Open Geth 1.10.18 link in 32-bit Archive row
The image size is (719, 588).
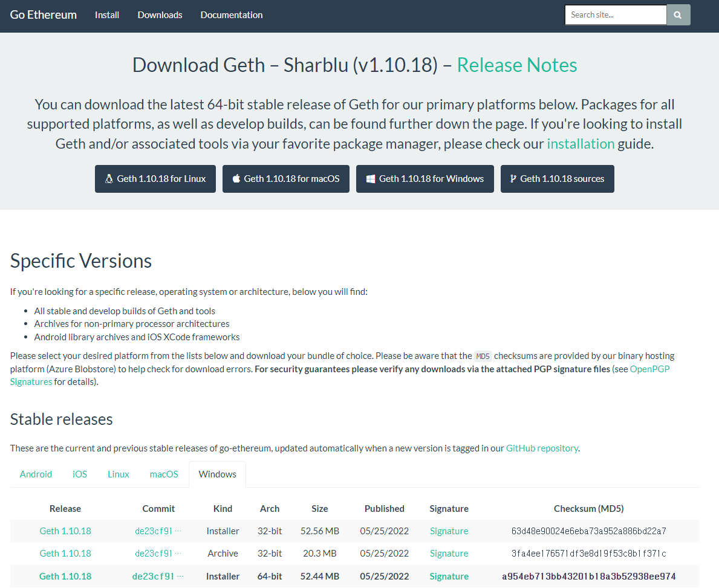65,554
